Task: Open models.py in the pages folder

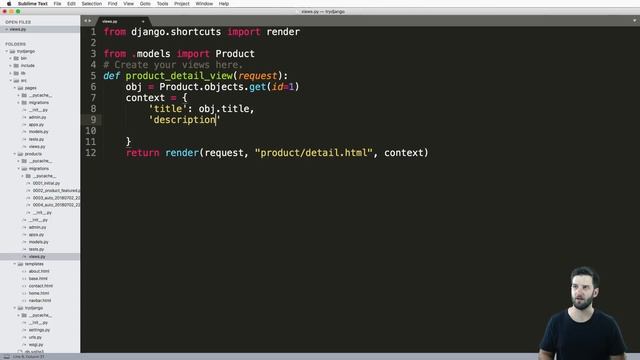Action: point(38,132)
